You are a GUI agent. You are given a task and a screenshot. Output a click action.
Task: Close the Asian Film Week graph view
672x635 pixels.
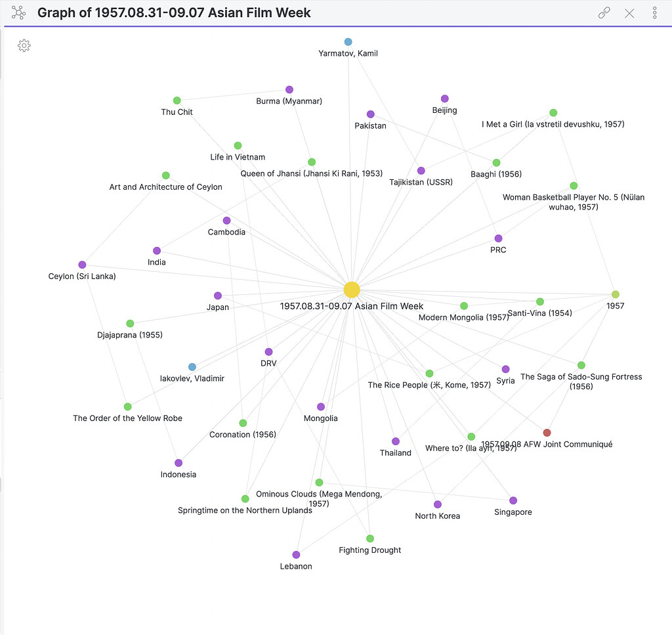(629, 12)
